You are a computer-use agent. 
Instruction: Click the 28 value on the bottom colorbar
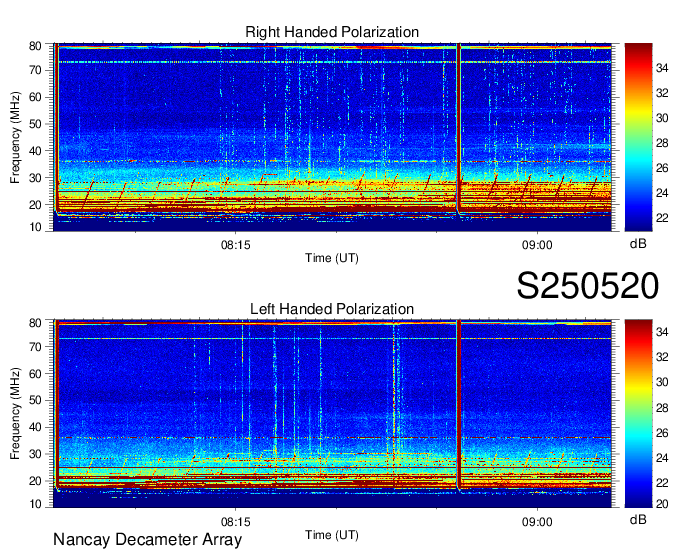pos(662,408)
